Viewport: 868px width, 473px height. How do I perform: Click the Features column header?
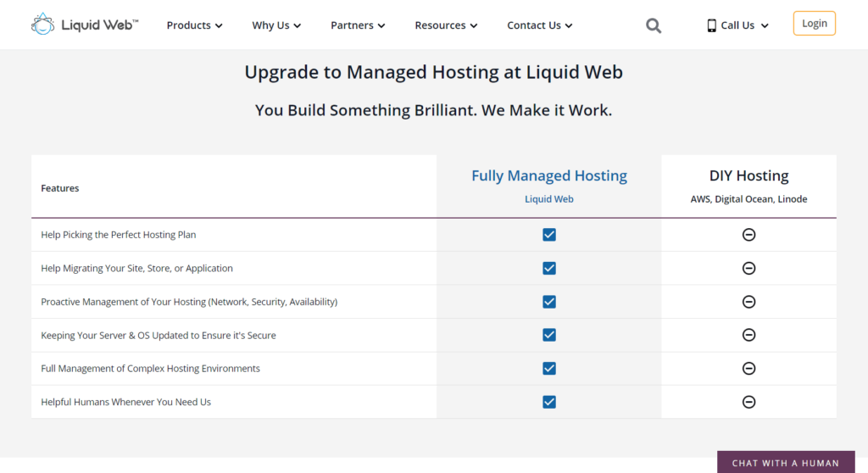(60, 188)
